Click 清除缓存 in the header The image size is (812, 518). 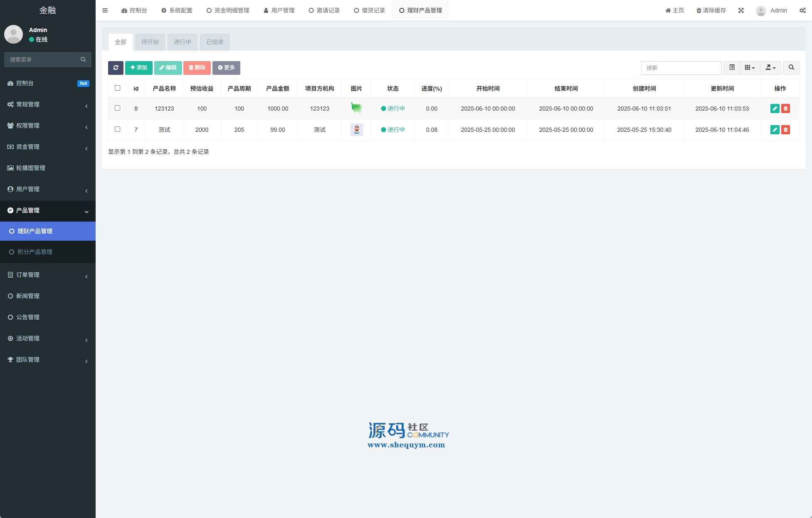point(711,10)
